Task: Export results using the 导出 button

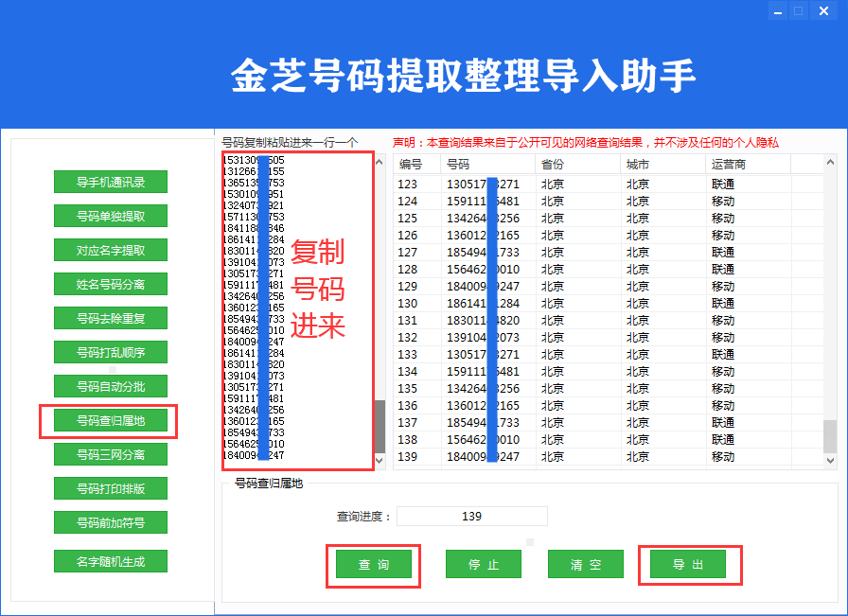Action: [x=688, y=564]
